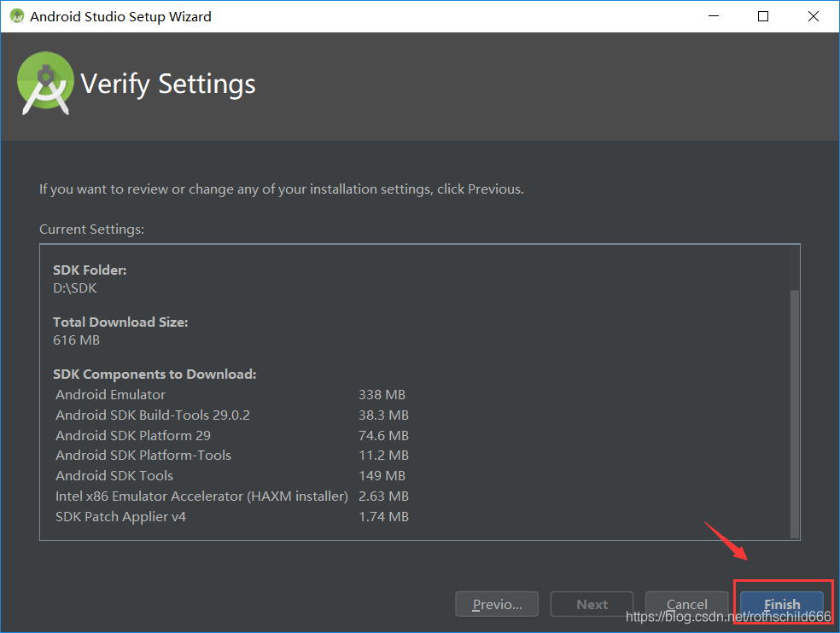Click the '11.2 MB' size value
The height and width of the screenshot is (633, 840).
(x=383, y=456)
